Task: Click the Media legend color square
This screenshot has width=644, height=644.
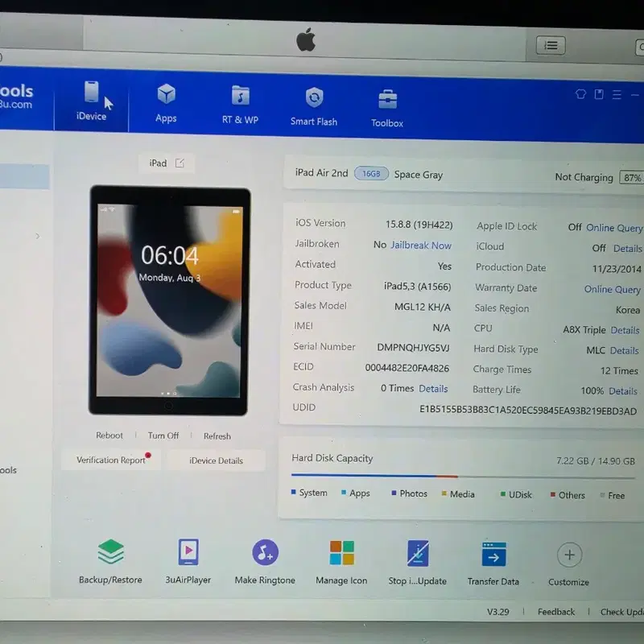Action: tap(444, 493)
